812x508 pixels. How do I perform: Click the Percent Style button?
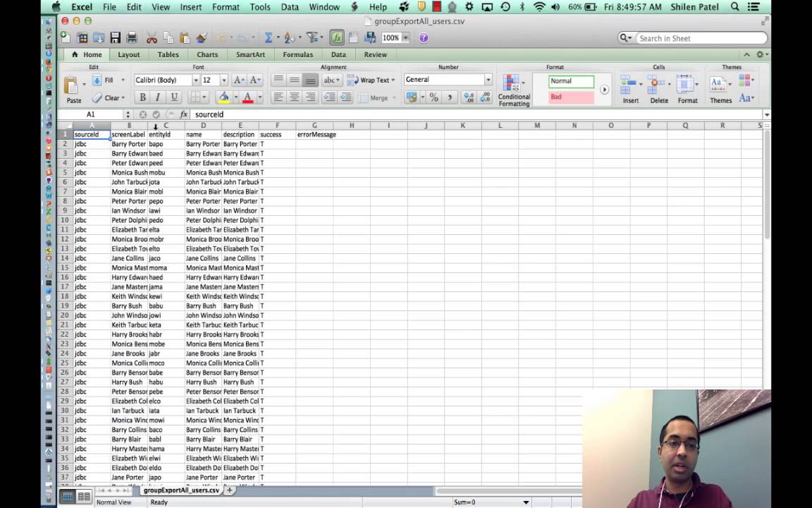(x=433, y=97)
